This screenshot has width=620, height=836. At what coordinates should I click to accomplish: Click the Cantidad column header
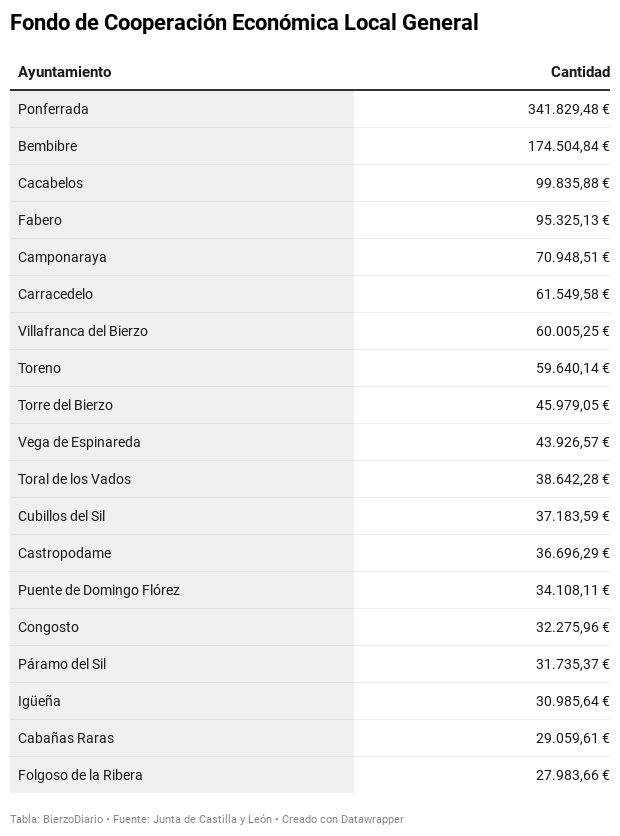[580, 72]
